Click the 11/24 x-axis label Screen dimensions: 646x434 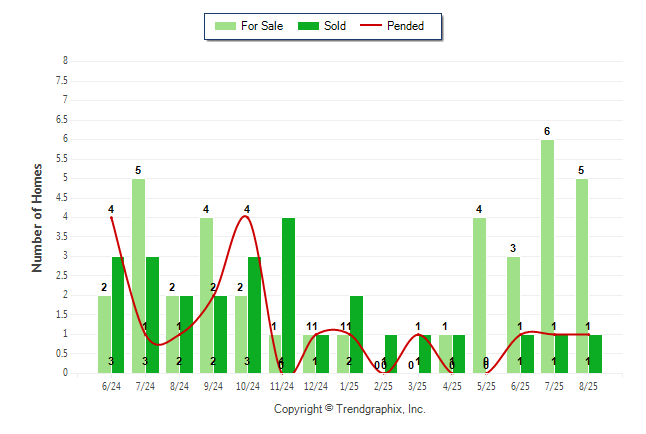[282, 386]
